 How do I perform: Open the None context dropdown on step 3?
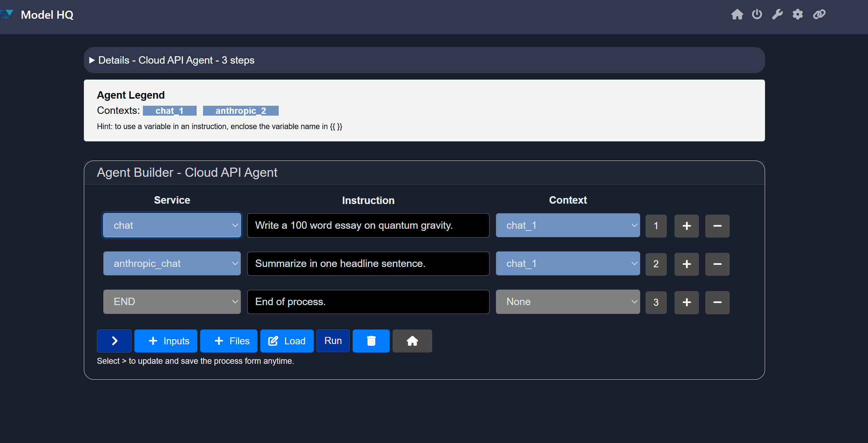point(568,302)
